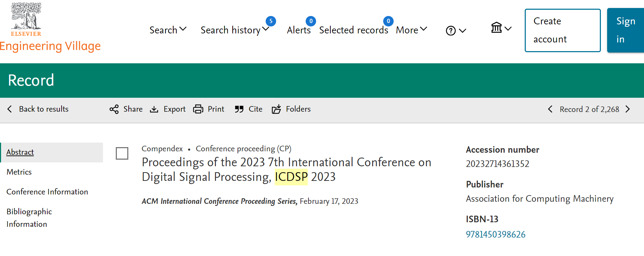Click the Record 2 of 2,268 text
The width and height of the screenshot is (644, 256).
point(589,109)
